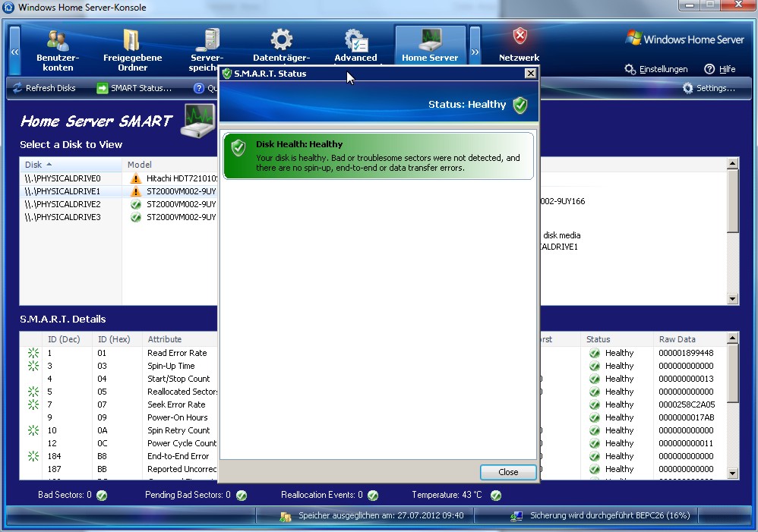
Task: Click Healthy status icon for raw 000000000011
Action: point(595,443)
